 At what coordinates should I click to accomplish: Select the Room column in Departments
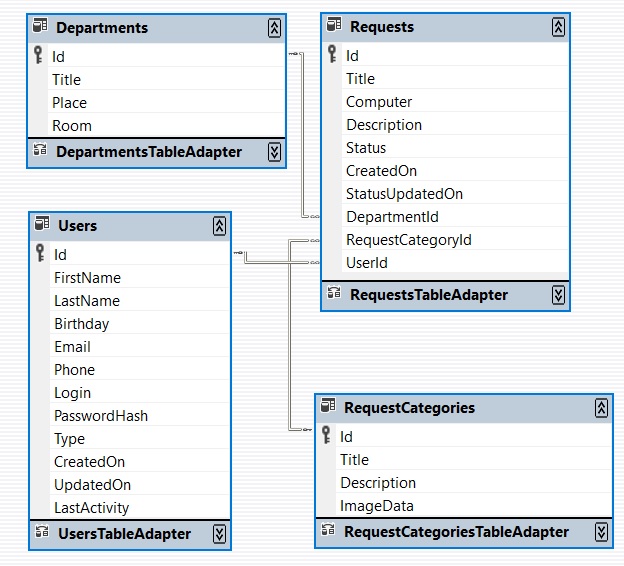coord(72,126)
